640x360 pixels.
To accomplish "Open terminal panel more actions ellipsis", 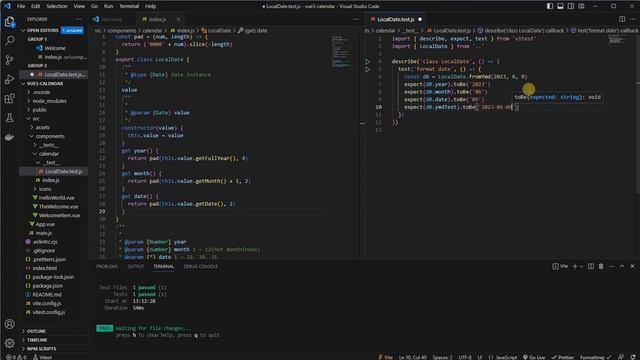I will [x=611, y=266].
